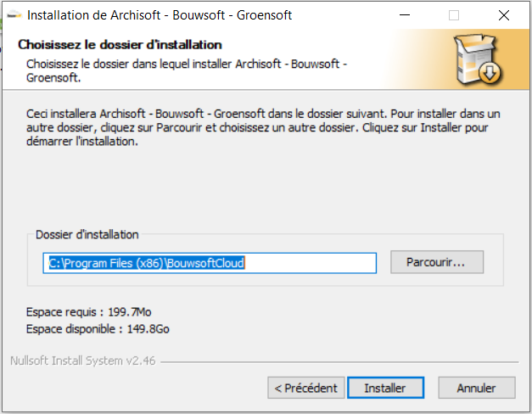Start the install with the Installer button
This screenshot has width=532, height=414.
(385, 388)
